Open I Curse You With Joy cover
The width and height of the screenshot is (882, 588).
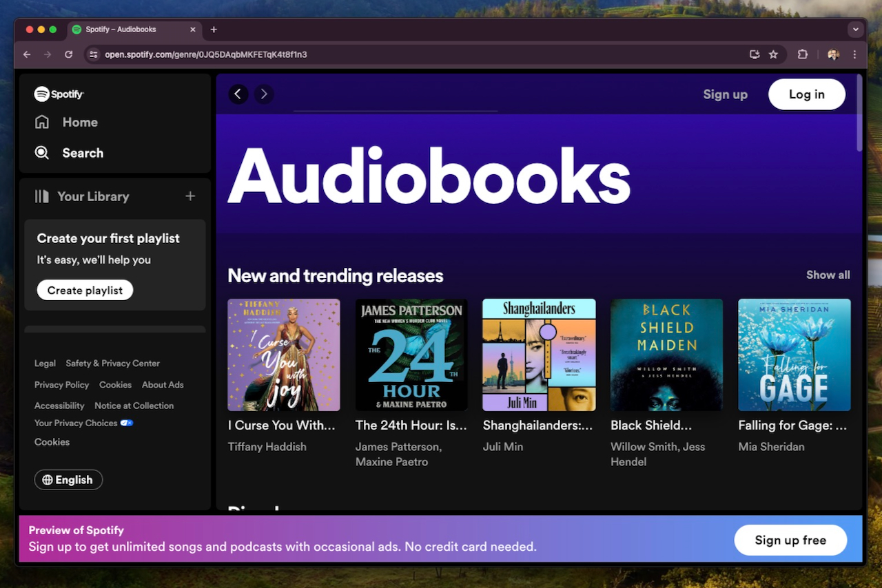click(x=284, y=355)
